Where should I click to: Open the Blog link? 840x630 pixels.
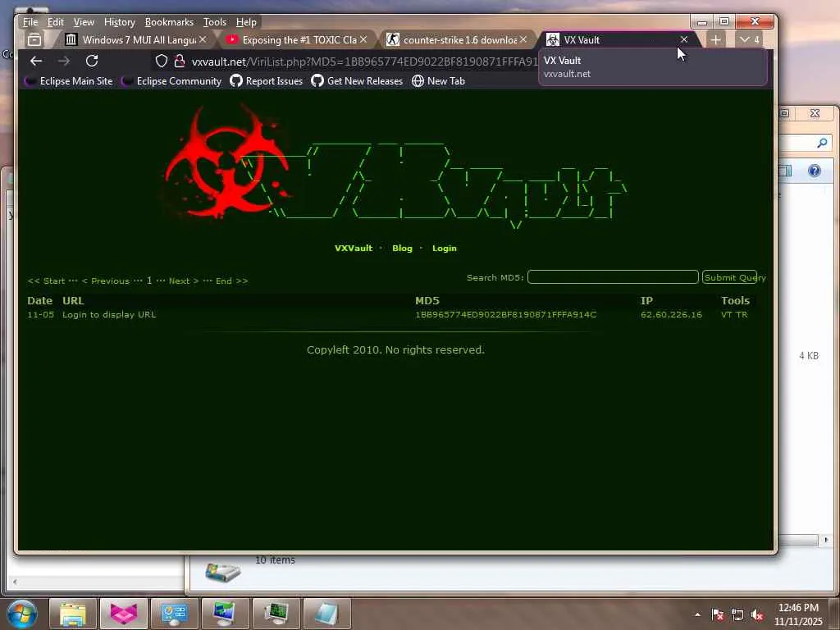coord(402,248)
